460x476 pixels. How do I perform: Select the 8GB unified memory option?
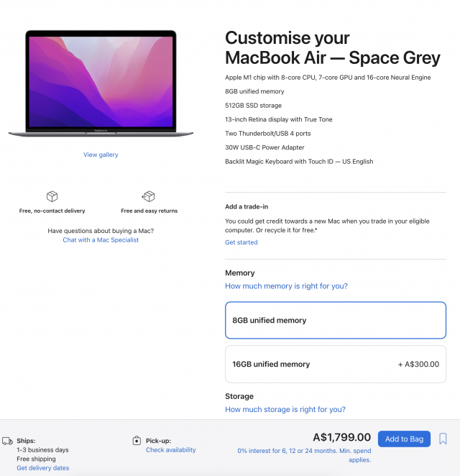pyautogui.click(x=335, y=320)
